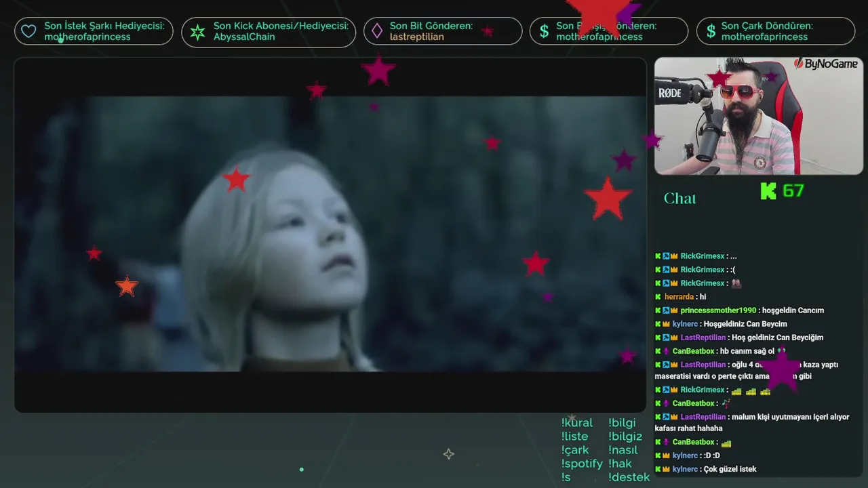Viewport: 868px width, 488px height.
Task: Click kylnerc's ':D :D' chat message
Action: (711, 455)
